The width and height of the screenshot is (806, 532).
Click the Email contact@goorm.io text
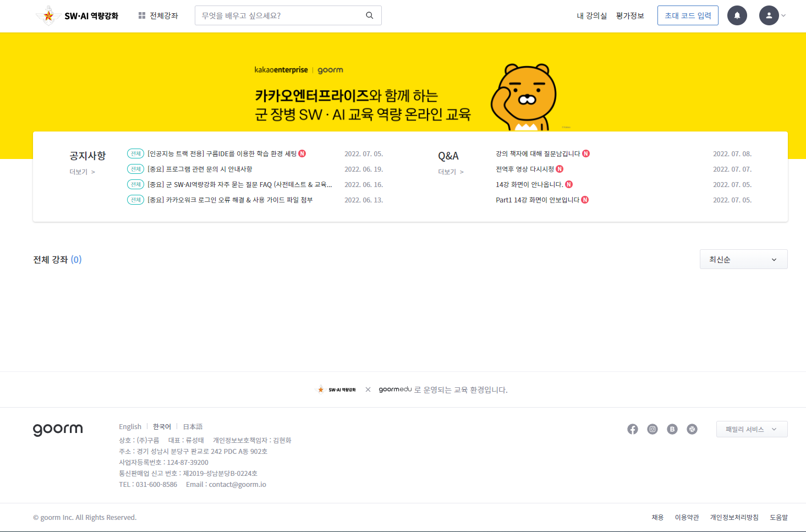tap(226, 484)
